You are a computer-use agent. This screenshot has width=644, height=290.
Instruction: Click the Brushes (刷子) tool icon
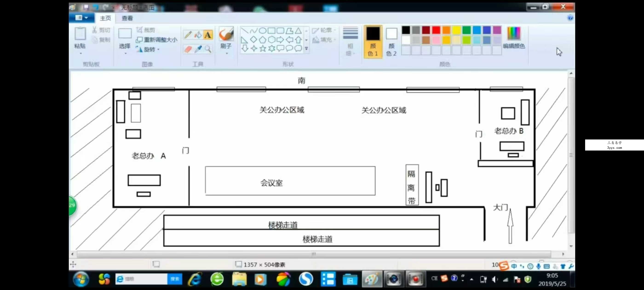(226, 34)
